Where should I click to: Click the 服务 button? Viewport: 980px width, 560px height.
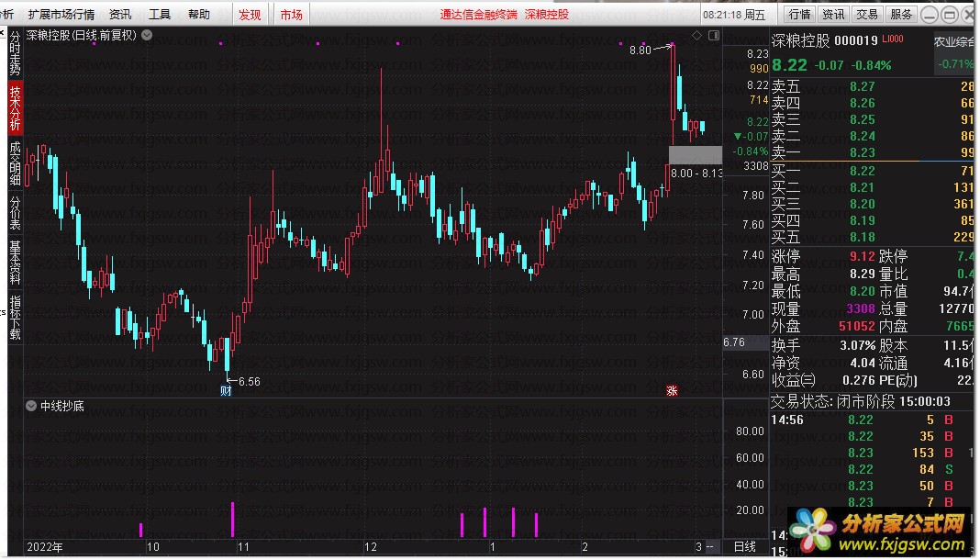point(900,15)
